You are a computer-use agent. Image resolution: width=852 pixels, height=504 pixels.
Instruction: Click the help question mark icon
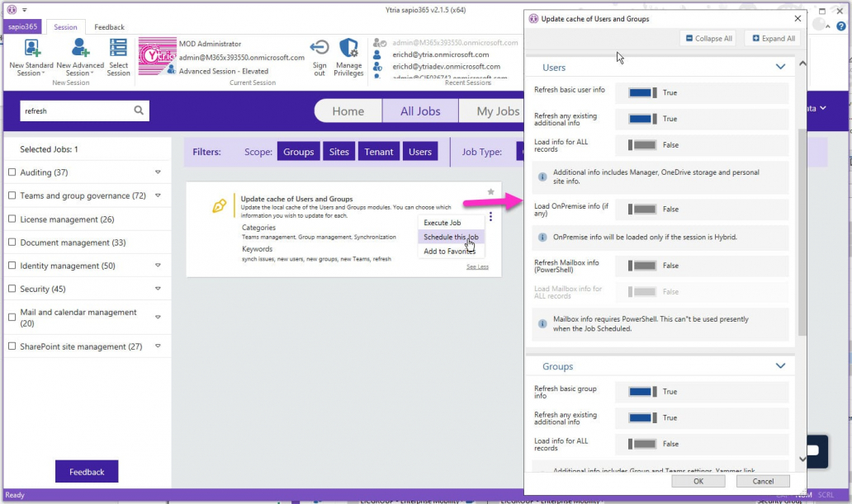(840, 26)
